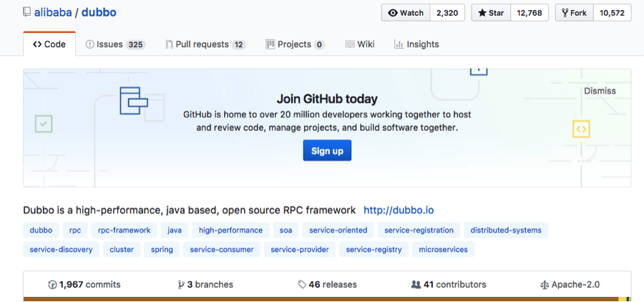Click the Star button
This screenshot has width=644, height=302.
(x=491, y=13)
